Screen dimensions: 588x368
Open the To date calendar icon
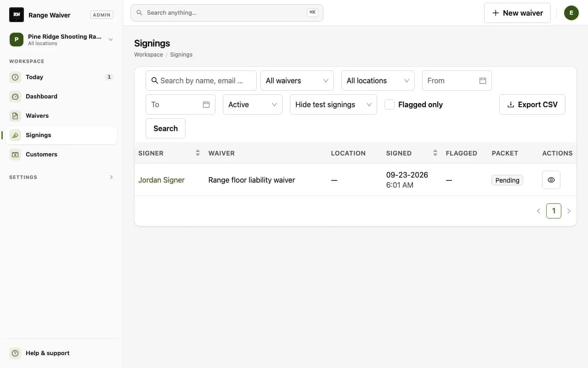pyautogui.click(x=206, y=104)
